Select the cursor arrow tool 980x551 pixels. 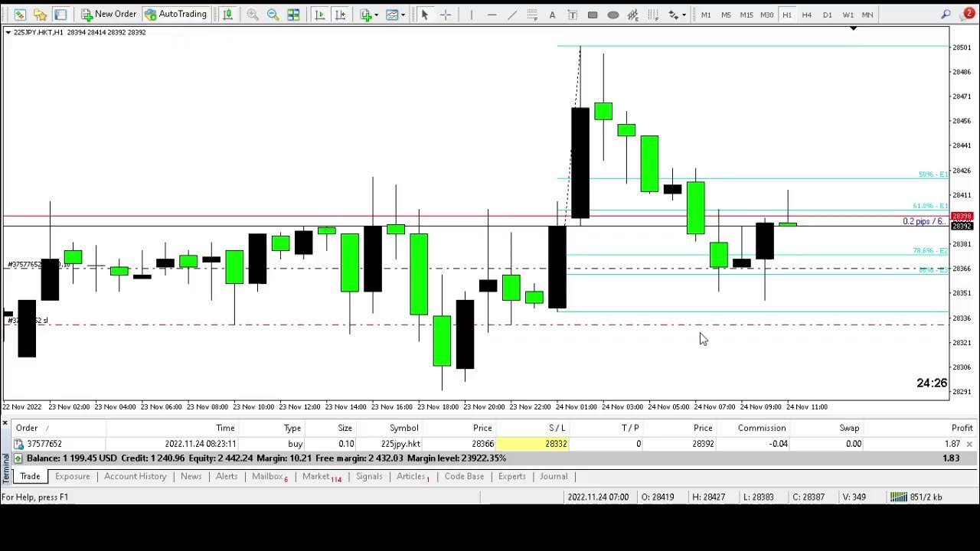(x=425, y=15)
